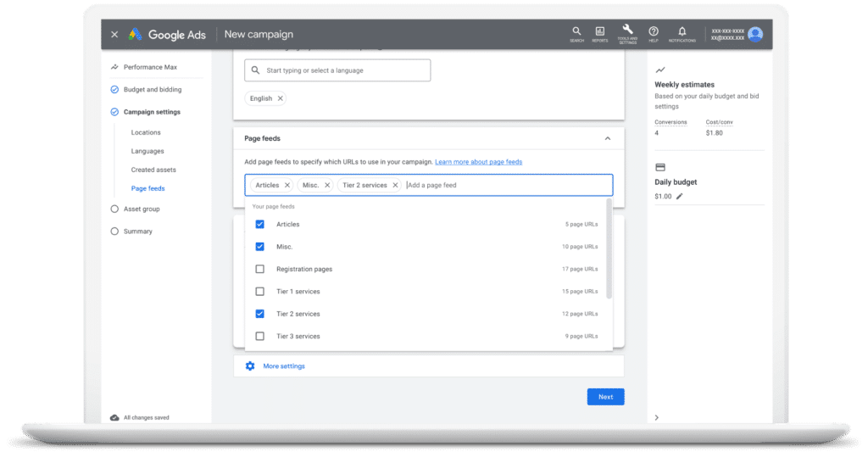Viewport: 868px width, 452px height.
Task: Jump to Languages subsection
Action: click(147, 151)
